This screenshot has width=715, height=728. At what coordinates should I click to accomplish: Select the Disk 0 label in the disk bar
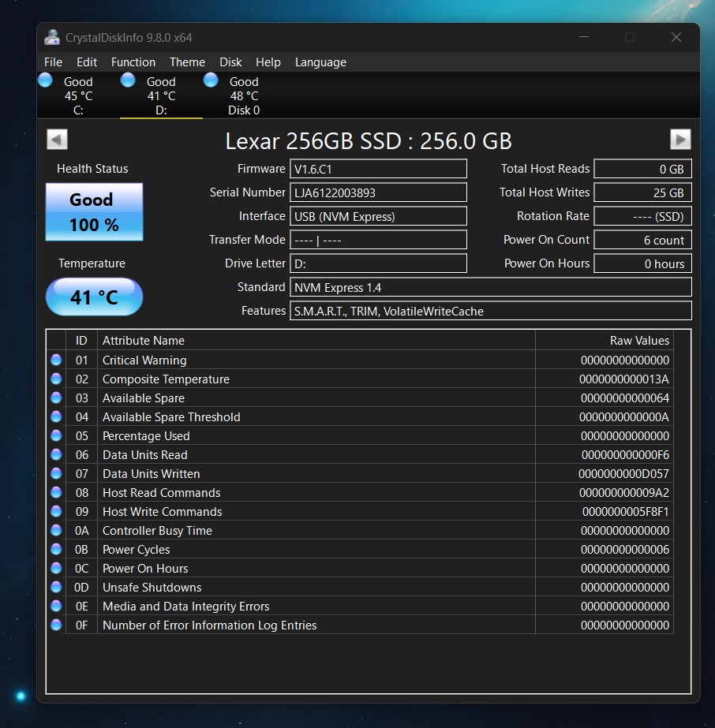click(244, 110)
